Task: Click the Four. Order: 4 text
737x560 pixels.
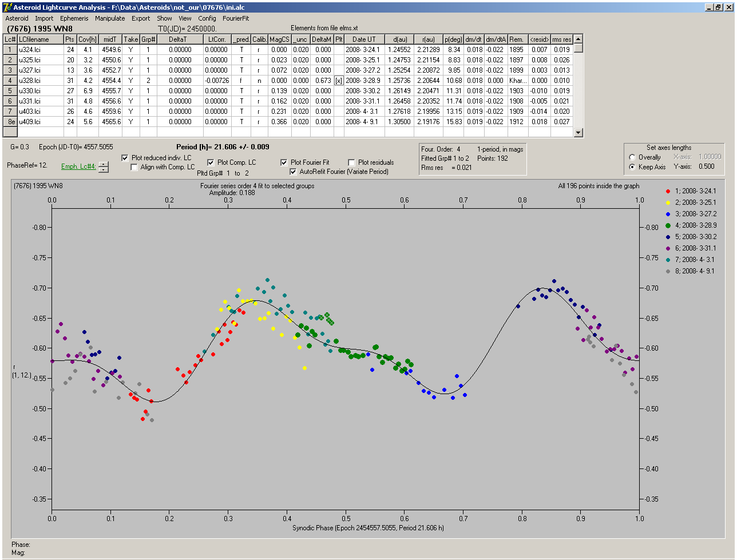Action: pyautogui.click(x=441, y=149)
